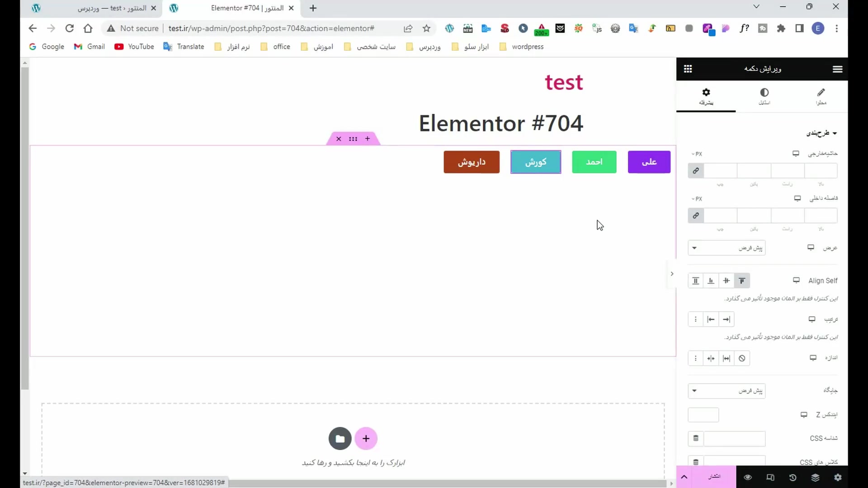Open the revision history icon
Screen dimensions: 868x488
[x=793, y=477]
